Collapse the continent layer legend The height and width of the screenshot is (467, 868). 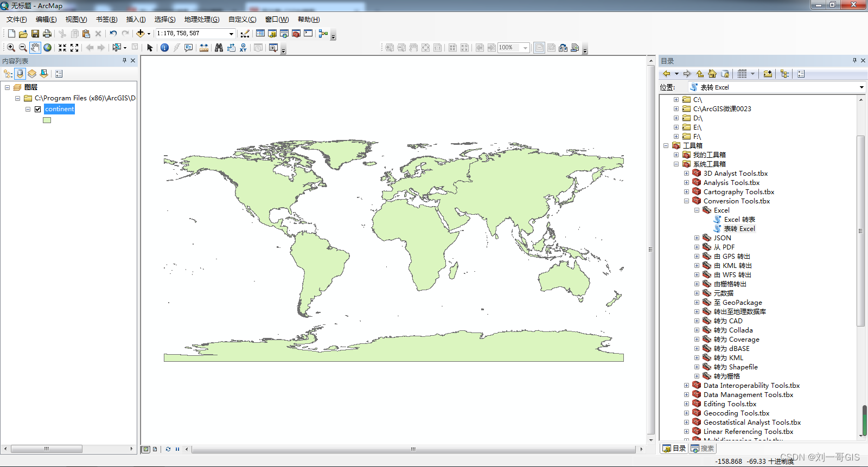28,109
